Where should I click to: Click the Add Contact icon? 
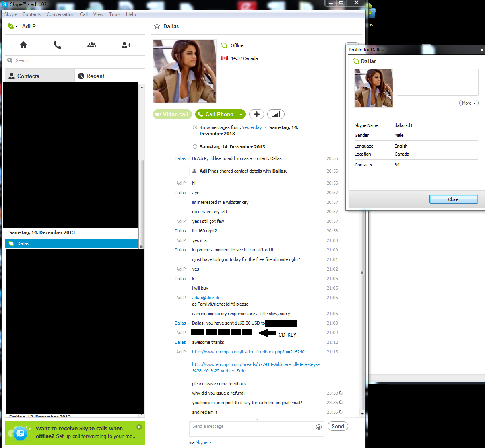tap(126, 45)
